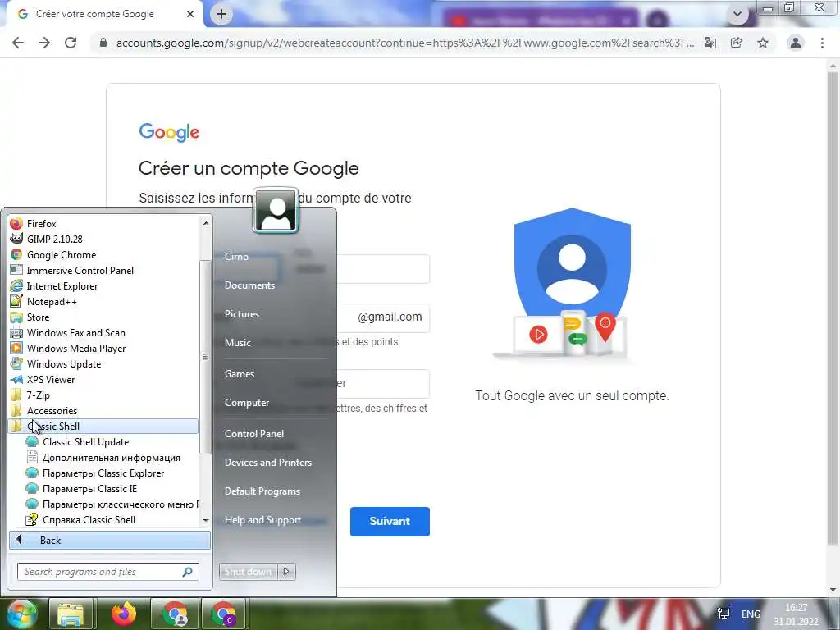Open the Chrome profile avatar
The width and height of the screenshot is (840, 630).
coord(796,43)
